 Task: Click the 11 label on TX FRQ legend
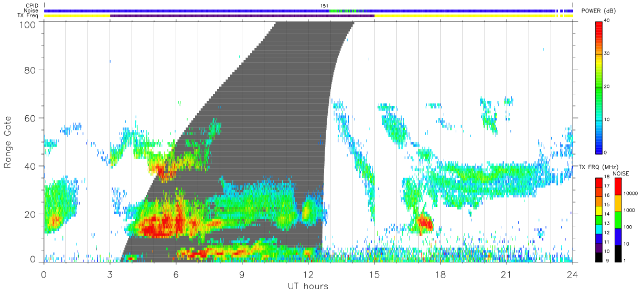[607, 242]
